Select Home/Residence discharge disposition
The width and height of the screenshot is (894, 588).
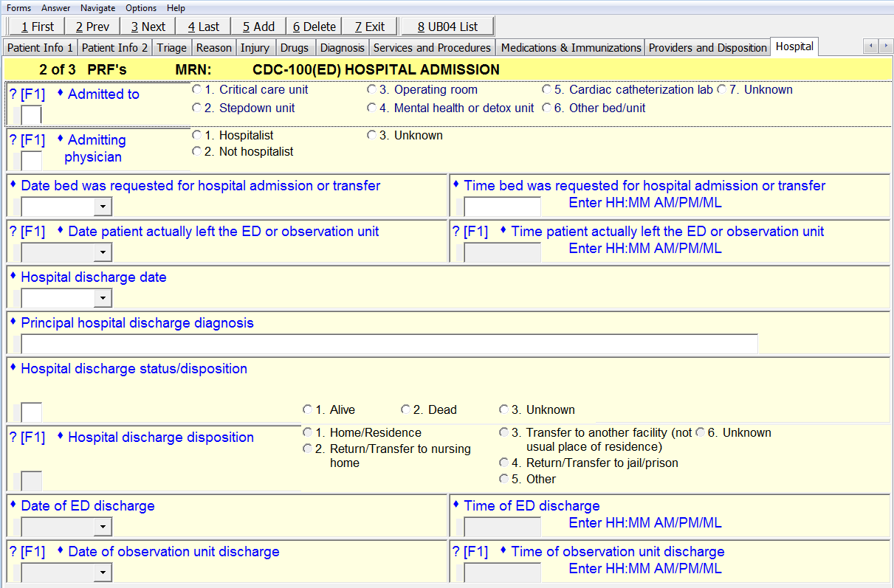[307, 433]
